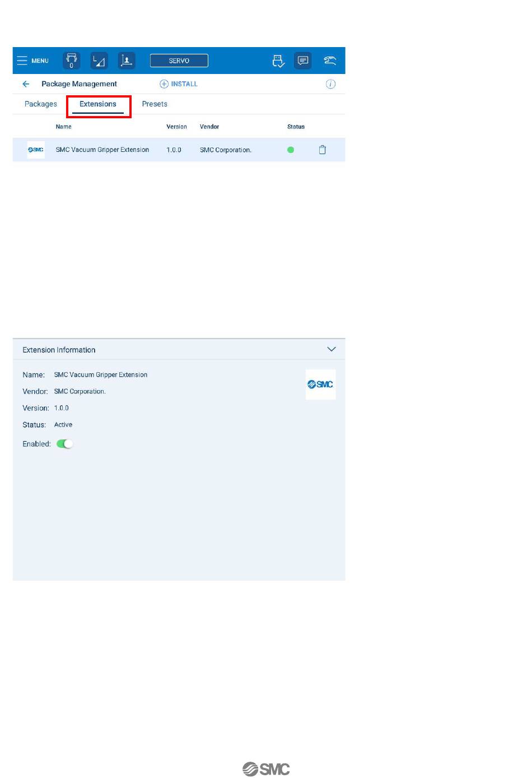Click the Active status value

coord(63,425)
